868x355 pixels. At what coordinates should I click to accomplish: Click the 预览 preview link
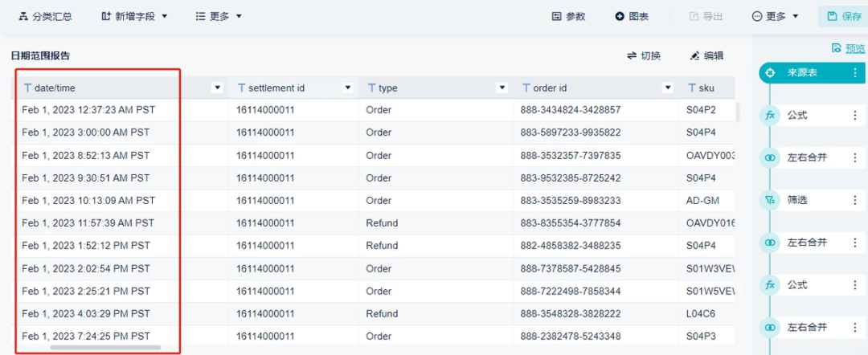coord(849,48)
